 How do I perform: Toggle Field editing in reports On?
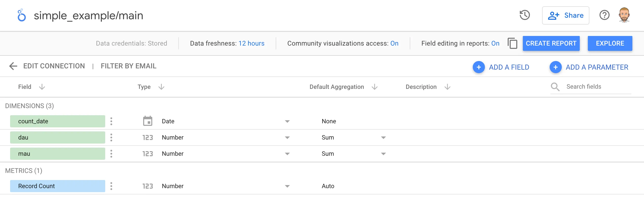tap(495, 43)
